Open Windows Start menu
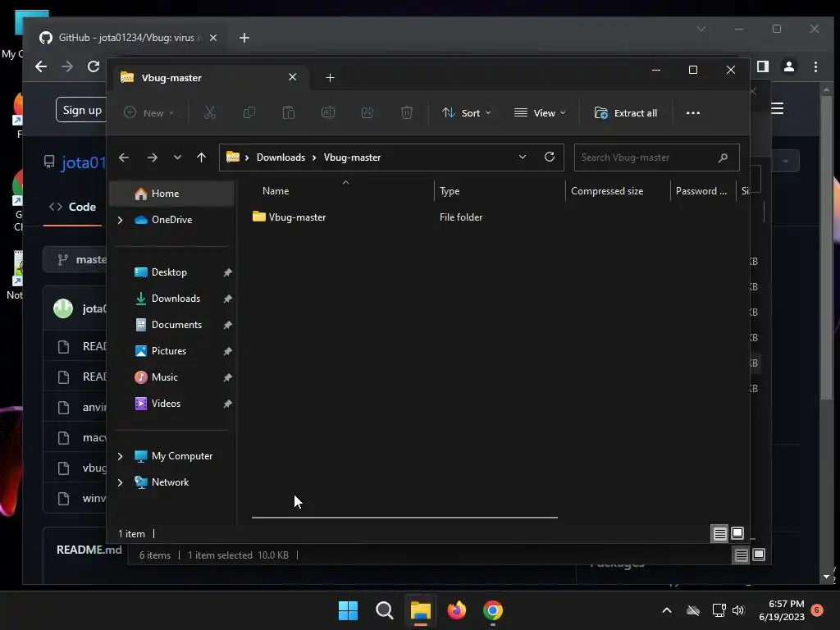Screen dimensions: 840x630 coord(348,610)
